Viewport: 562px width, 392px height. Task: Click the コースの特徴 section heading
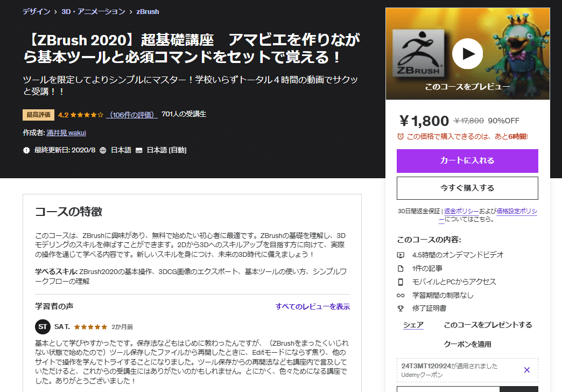(68, 212)
